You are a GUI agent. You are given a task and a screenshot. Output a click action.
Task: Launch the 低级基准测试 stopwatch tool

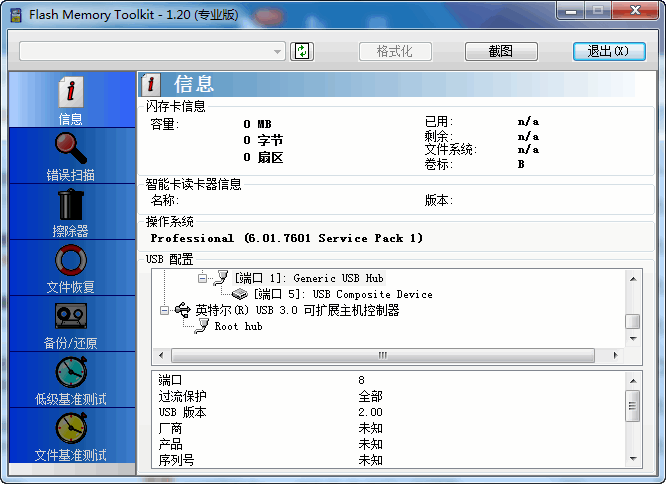coord(71,372)
